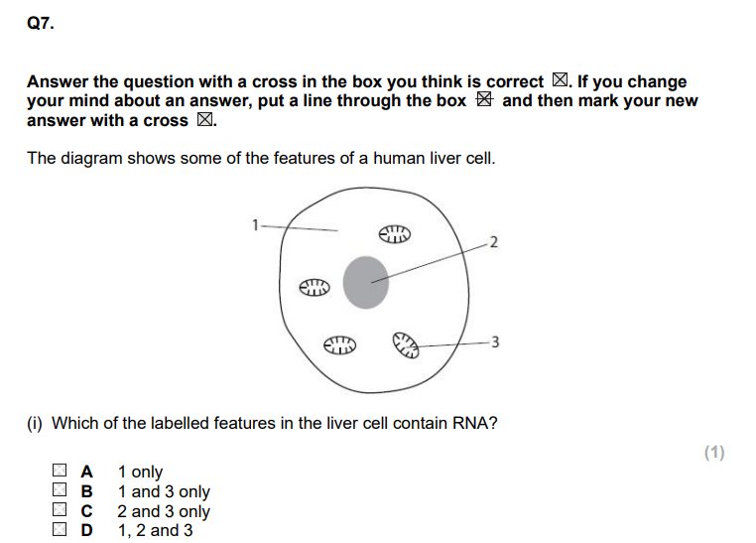Click the bottom-middle mitochondrion
756x543 pixels.
339,345
